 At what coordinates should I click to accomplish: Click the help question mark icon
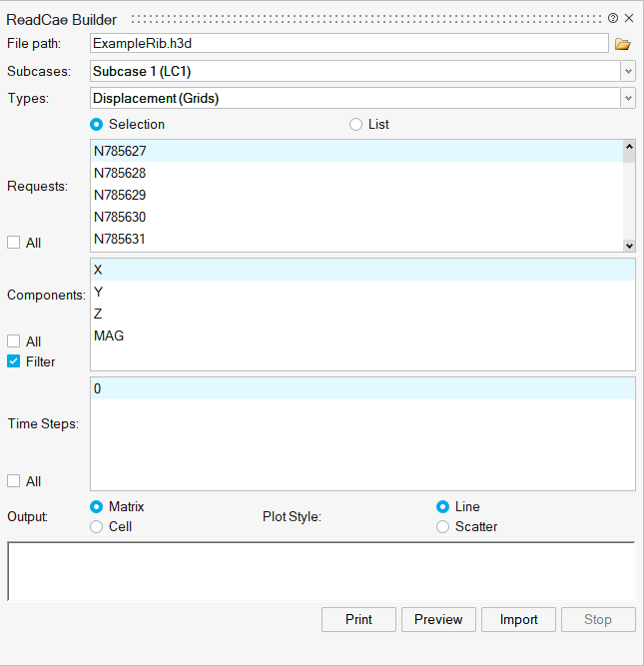613,18
